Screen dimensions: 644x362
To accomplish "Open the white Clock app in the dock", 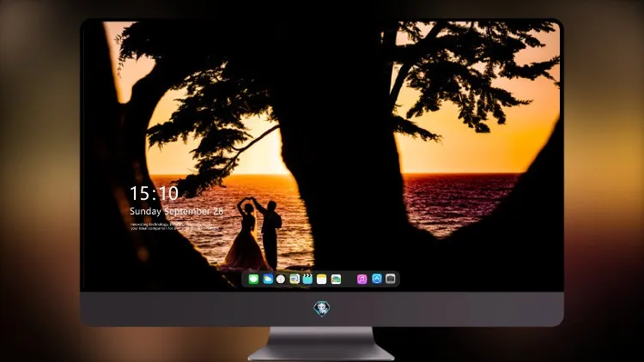I will tap(281, 279).
